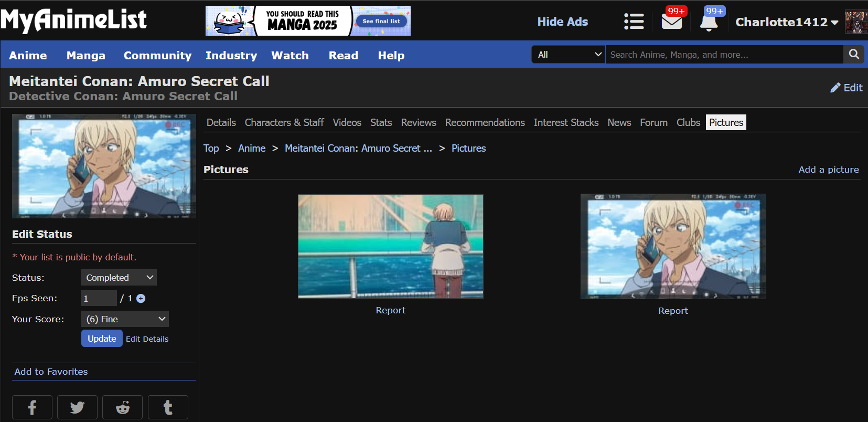Open the All search category dropdown
This screenshot has width=868, height=422.
click(x=569, y=55)
